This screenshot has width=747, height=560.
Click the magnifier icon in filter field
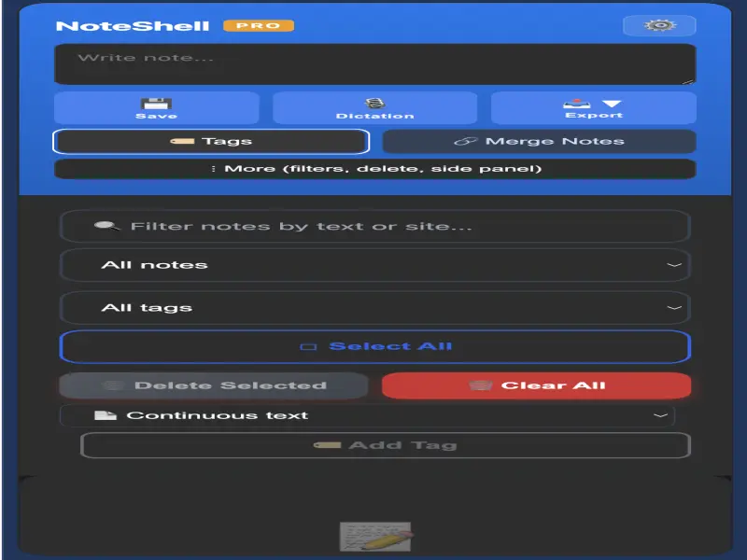(107, 226)
